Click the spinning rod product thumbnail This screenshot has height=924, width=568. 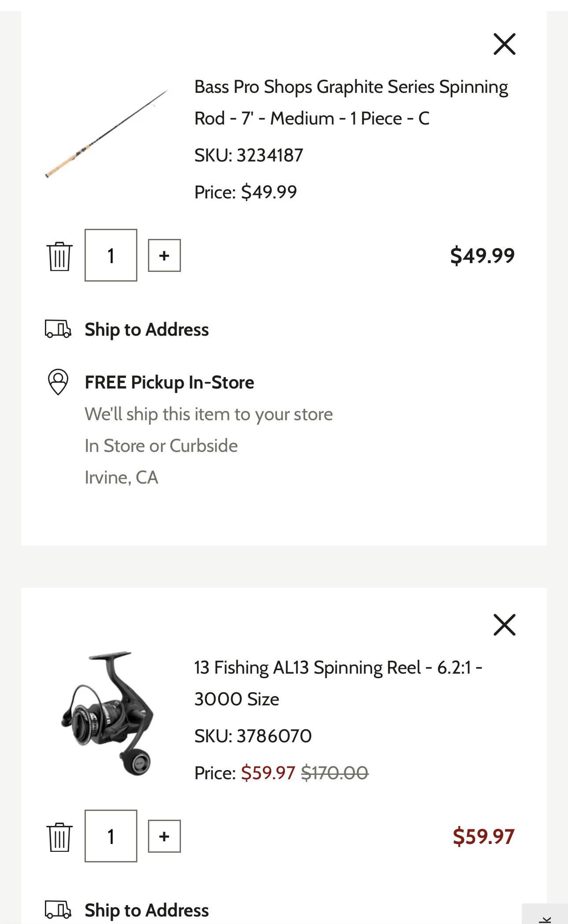coord(107,134)
